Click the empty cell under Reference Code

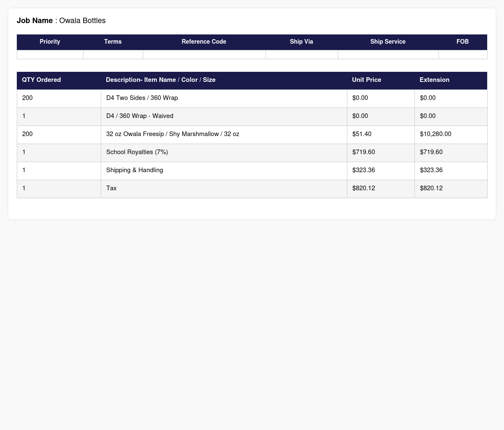pos(204,55)
